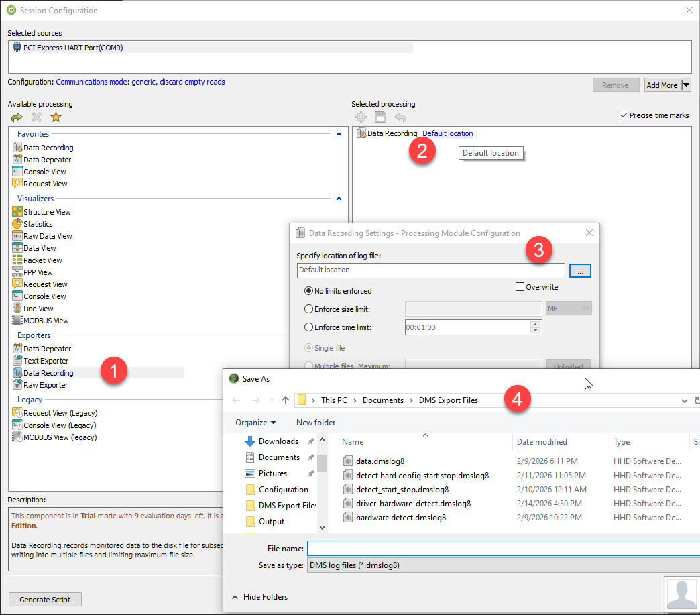Open the Add More dropdown arrow
This screenshot has width=700, height=615.
point(686,85)
